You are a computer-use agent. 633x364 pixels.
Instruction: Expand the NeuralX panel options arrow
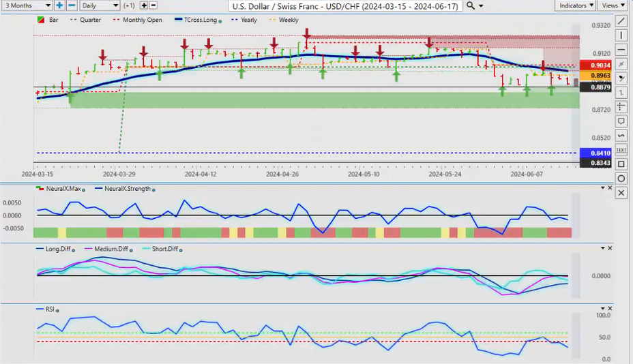(x=602, y=187)
